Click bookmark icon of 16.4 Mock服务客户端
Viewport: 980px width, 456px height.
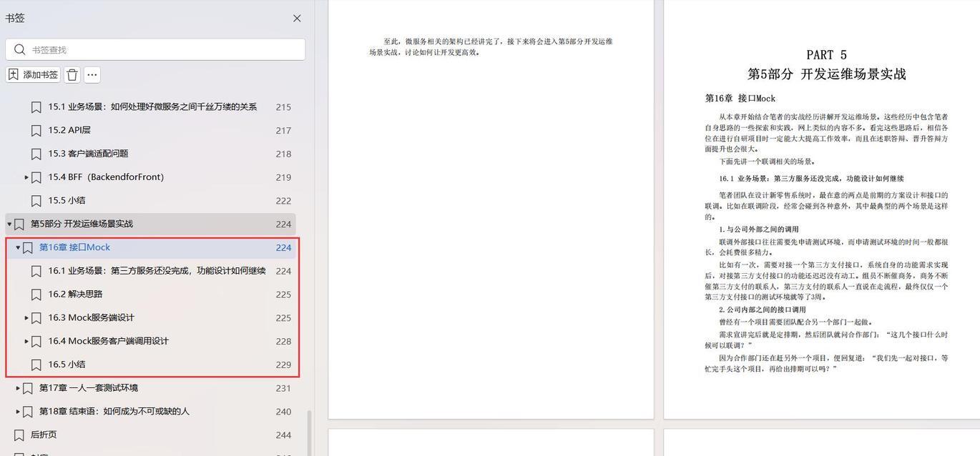pos(36,342)
